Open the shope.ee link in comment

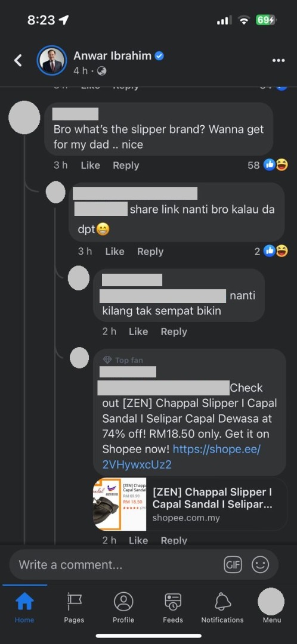click(181, 457)
